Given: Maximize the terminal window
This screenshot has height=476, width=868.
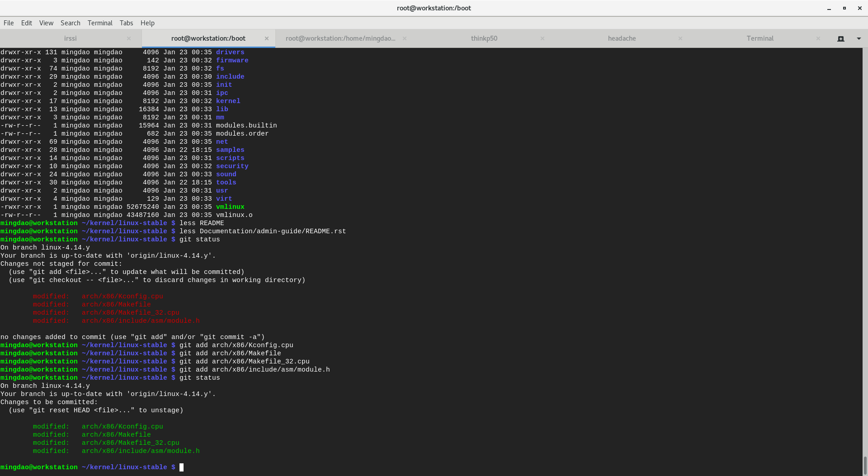Looking at the screenshot, I should click(x=844, y=8).
